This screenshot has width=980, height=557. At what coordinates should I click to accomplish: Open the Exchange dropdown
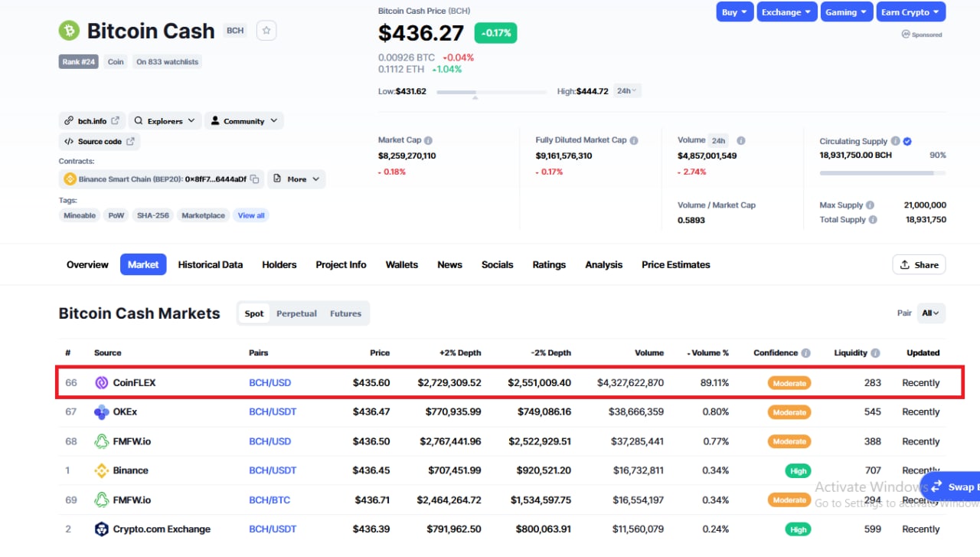(x=786, y=11)
